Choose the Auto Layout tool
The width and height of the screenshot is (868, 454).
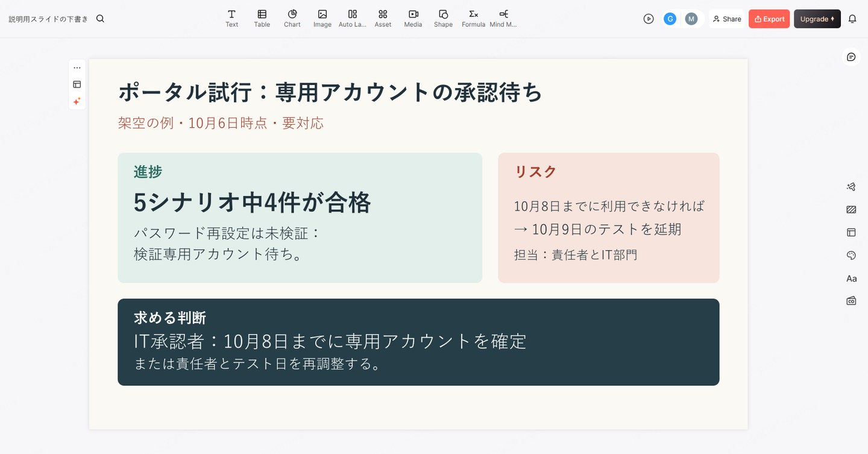[x=353, y=19]
